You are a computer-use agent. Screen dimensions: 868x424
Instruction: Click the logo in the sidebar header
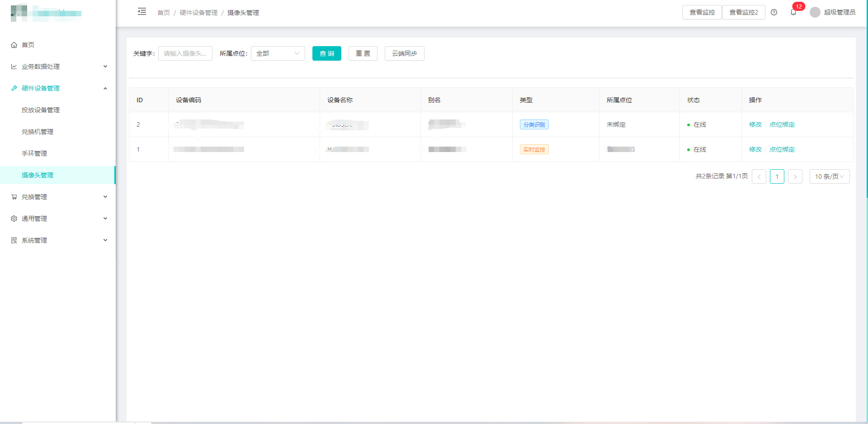coord(46,13)
